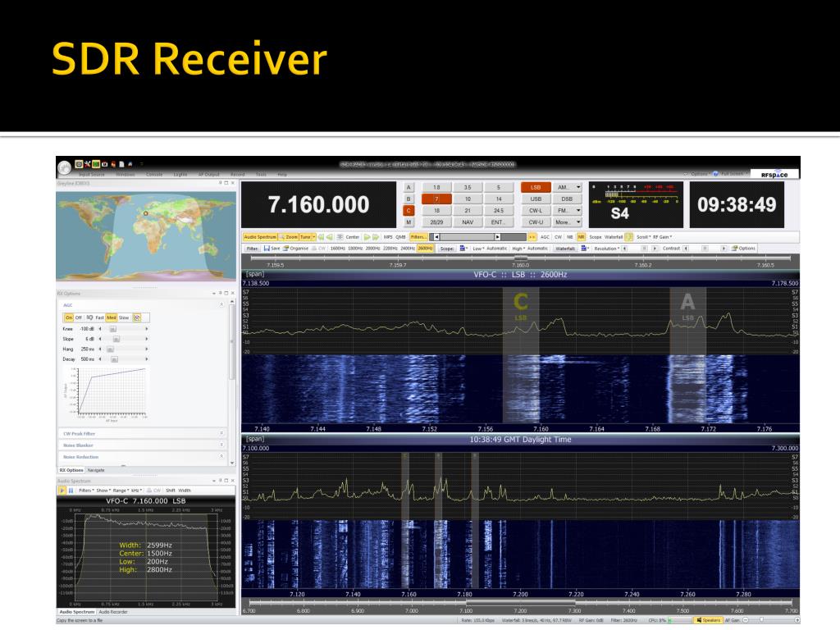Click the main frequency display 7.160.000
Viewport: 840px width, 630px height.
tap(319, 204)
